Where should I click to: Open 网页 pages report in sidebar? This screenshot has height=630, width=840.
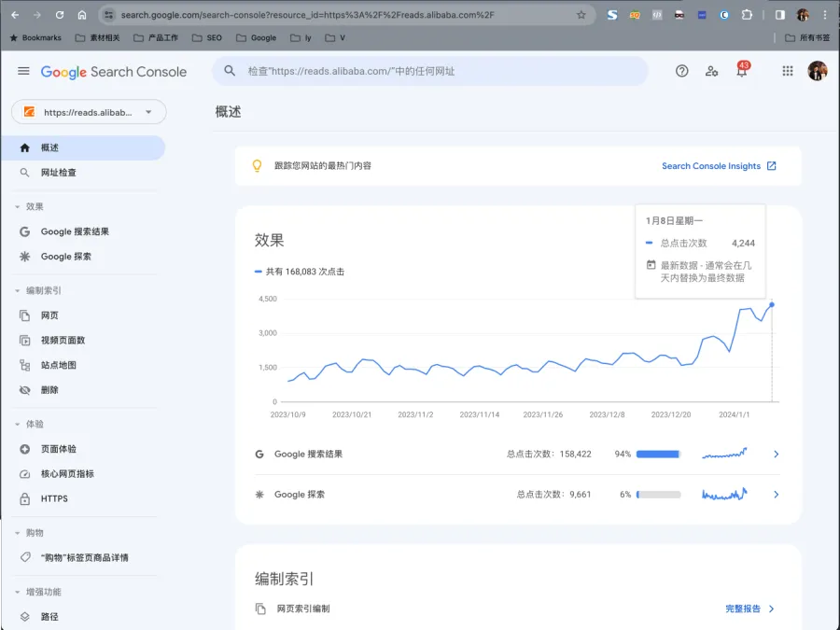(x=83, y=315)
